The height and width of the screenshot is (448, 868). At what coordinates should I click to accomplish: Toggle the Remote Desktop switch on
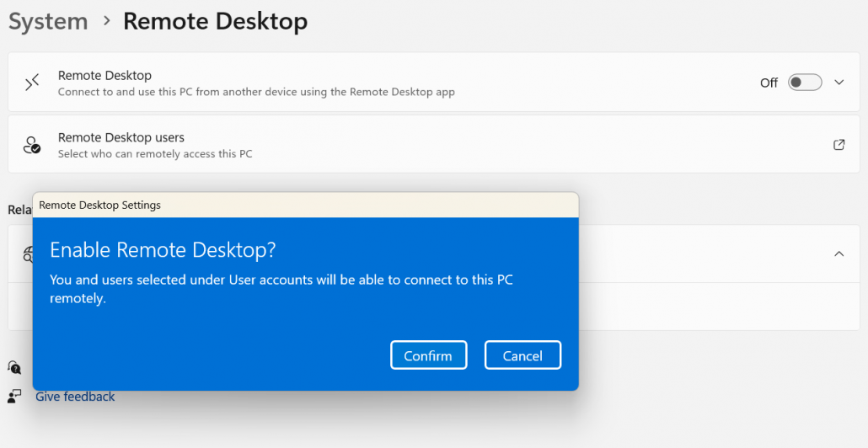click(x=804, y=83)
